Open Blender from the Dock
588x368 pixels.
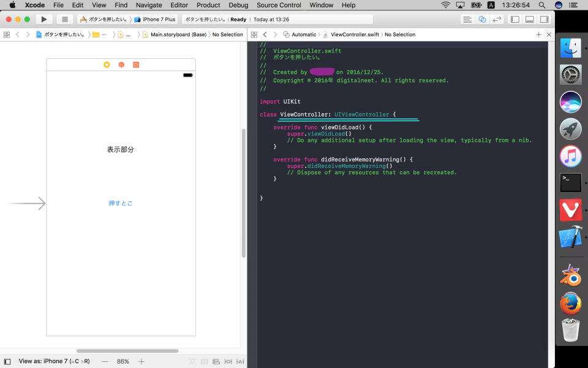pyautogui.click(x=571, y=275)
